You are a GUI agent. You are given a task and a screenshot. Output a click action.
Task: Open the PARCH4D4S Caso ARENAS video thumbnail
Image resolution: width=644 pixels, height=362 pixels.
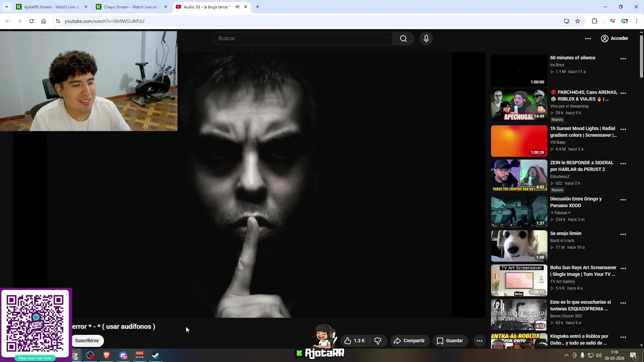(519, 105)
